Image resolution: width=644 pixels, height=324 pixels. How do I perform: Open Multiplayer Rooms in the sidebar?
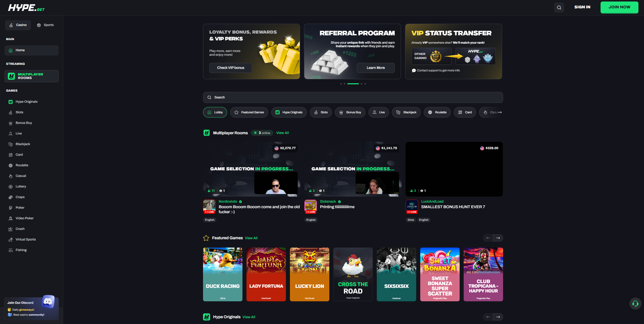pos(32,76)
